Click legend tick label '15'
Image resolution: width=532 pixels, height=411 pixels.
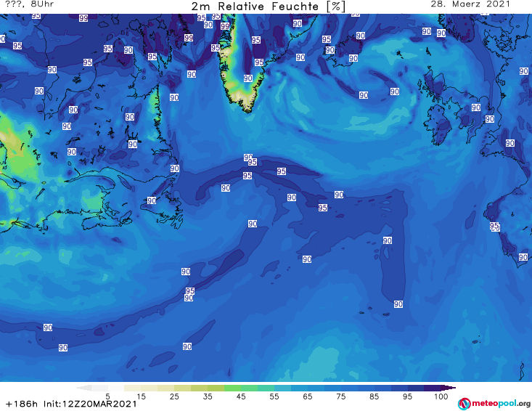(x=141, y=396)
